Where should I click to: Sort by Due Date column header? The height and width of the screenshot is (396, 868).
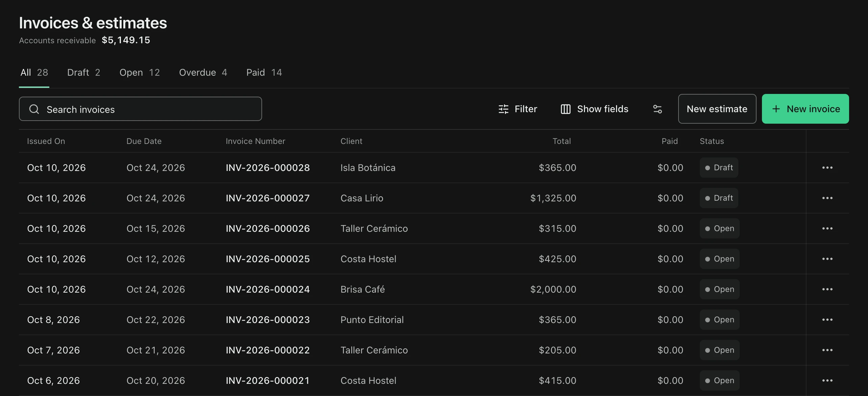click(144, 141)
